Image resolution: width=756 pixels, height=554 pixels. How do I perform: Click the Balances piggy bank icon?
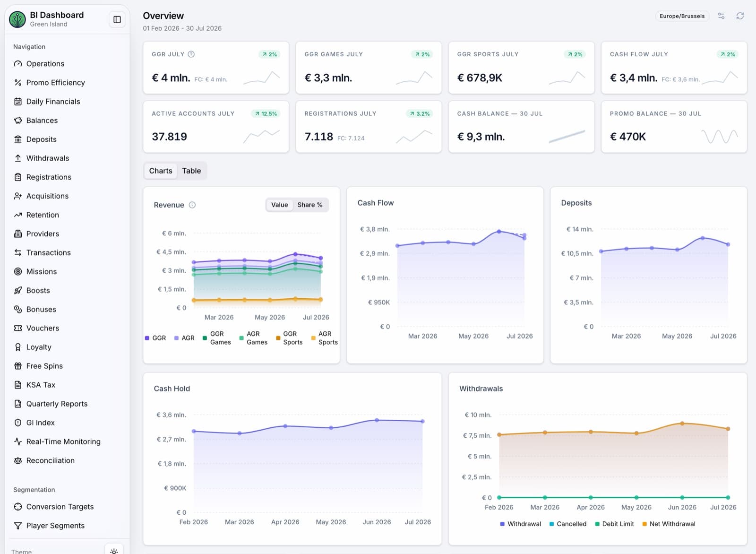[x=18, y=121]
